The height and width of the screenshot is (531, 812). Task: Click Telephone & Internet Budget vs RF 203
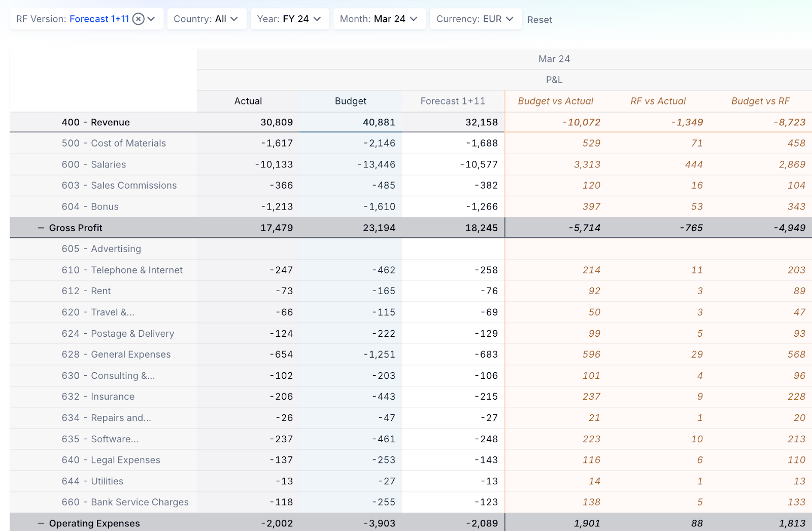point(796,270)
